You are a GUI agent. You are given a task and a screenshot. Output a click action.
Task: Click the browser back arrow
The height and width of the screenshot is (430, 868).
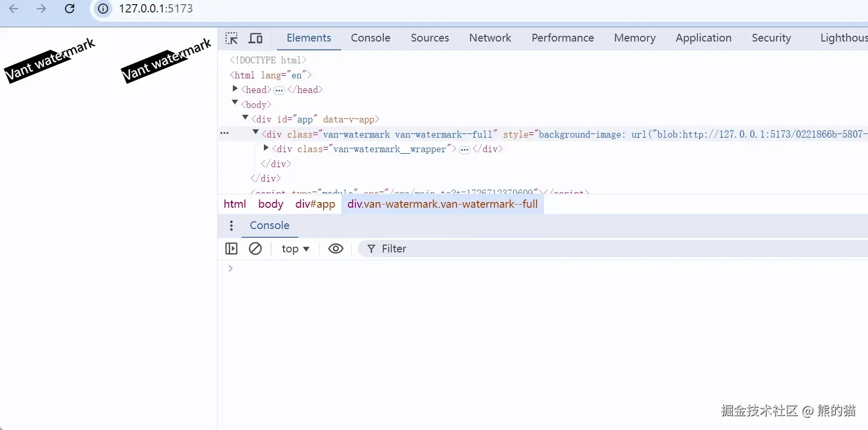pos(14,9)
